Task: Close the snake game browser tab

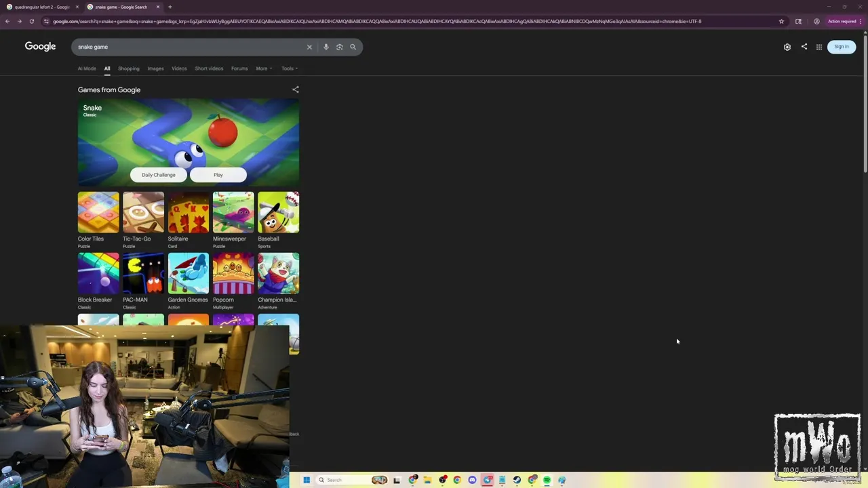Action: (x=158, y=7)
